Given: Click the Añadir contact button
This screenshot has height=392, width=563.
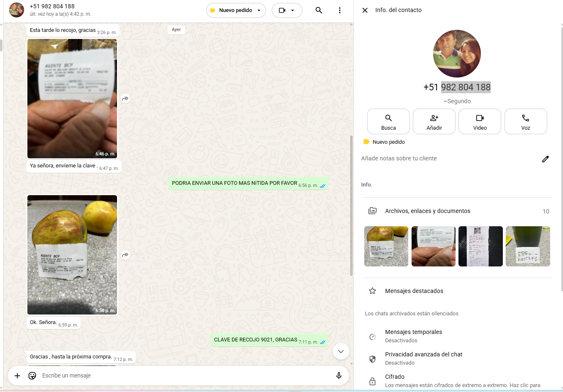Looking at the screenshot, I should [x=434, y=121].
